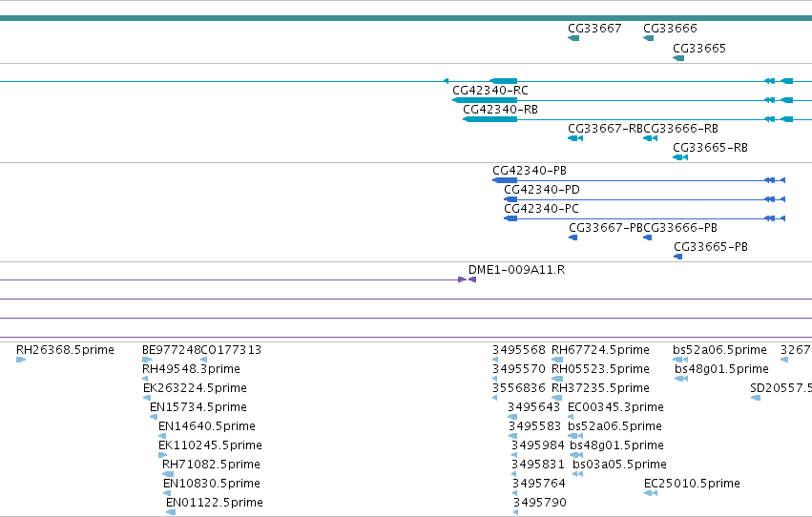The height and width of the screenshot is (517, 812).
Task: Click feature 3495764
Action: coord(539,485)
